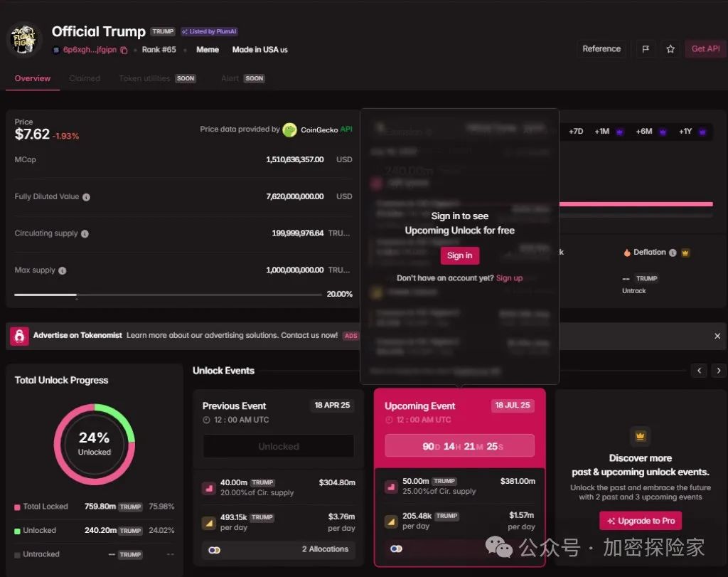728x577 pixels.
Task: Click the TRUMP ticker badge by title
Action: tap(163, 31)
